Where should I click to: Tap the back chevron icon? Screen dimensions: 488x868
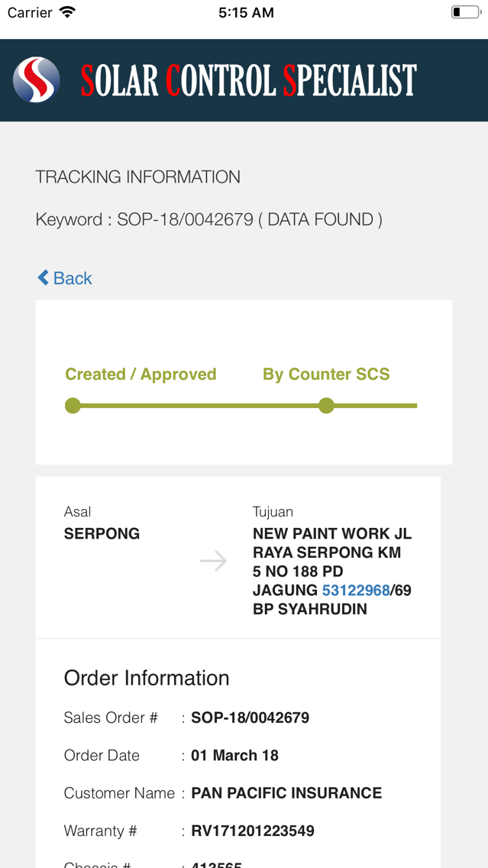[x=42, y=277]
